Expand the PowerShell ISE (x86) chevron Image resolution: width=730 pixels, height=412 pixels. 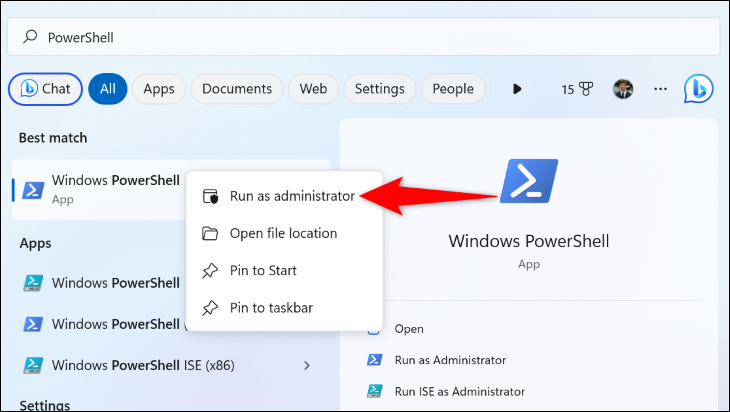[307, 365]
